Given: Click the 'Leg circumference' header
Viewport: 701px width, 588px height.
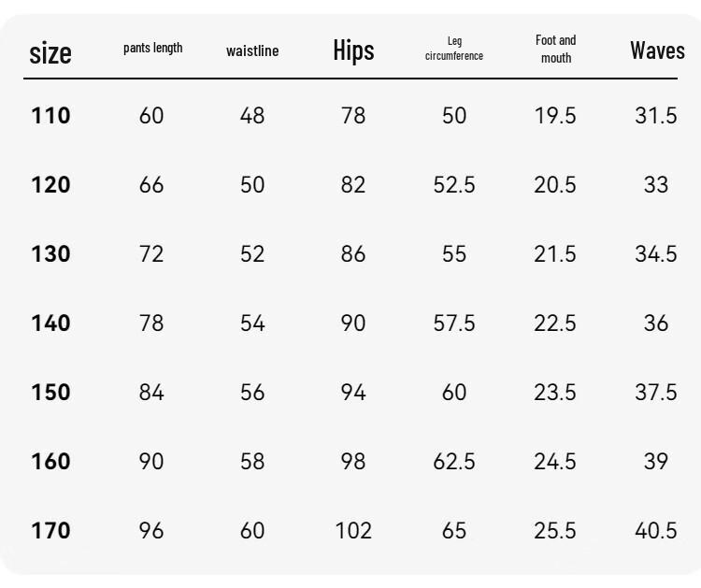Looking at the screenshot, I should click(x=454, y=49).
